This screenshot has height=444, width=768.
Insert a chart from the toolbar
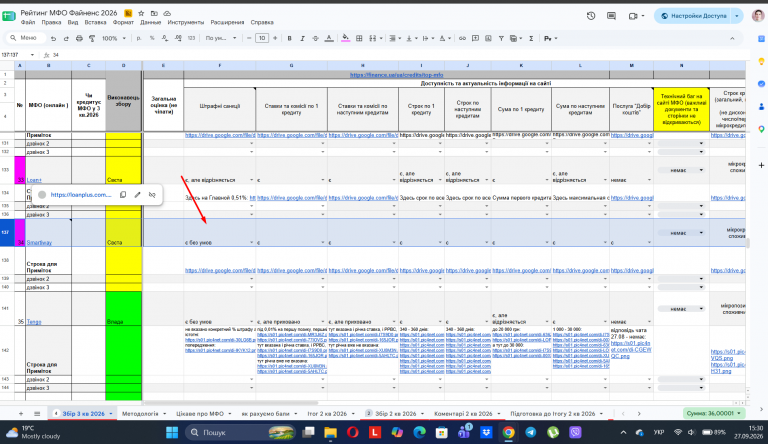point(488,38)
